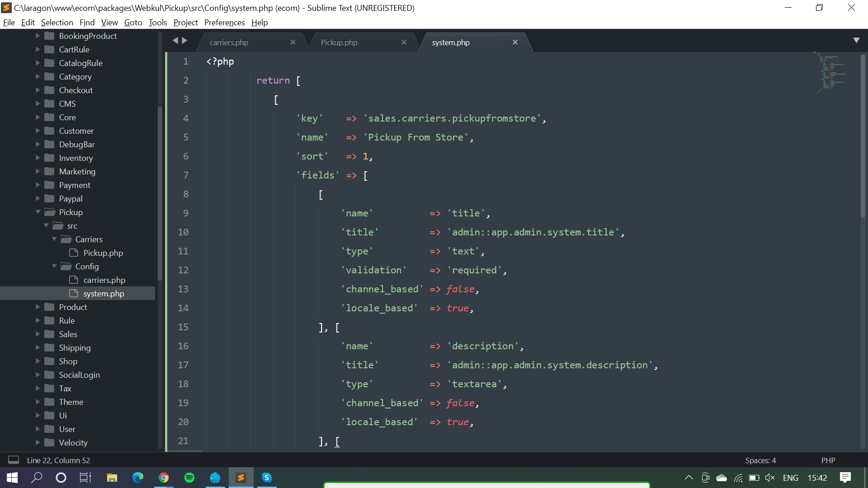Screen dimensions: 868x488
Task: Open Task View from the taskbar
Action: 85,478
